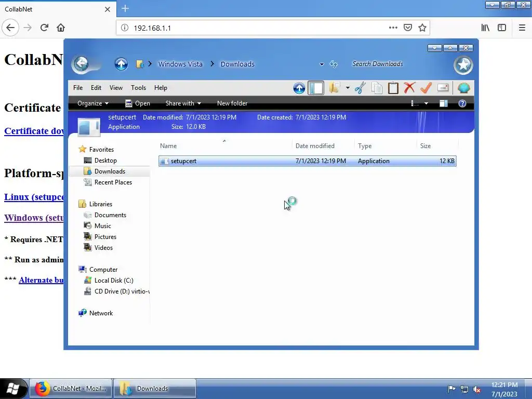Viewport: 532px width, 399px height.
Task: Click the Firefox home button
Action: (x=61, y=28)
